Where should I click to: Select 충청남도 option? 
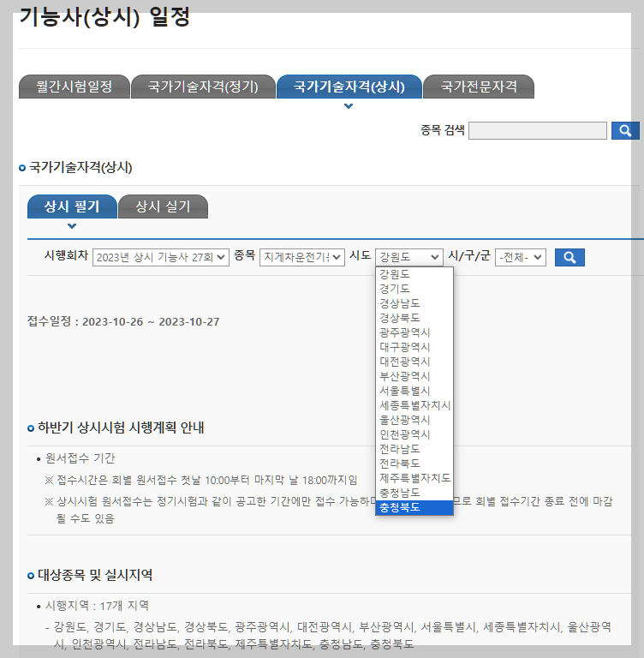[x=414, y=493]
